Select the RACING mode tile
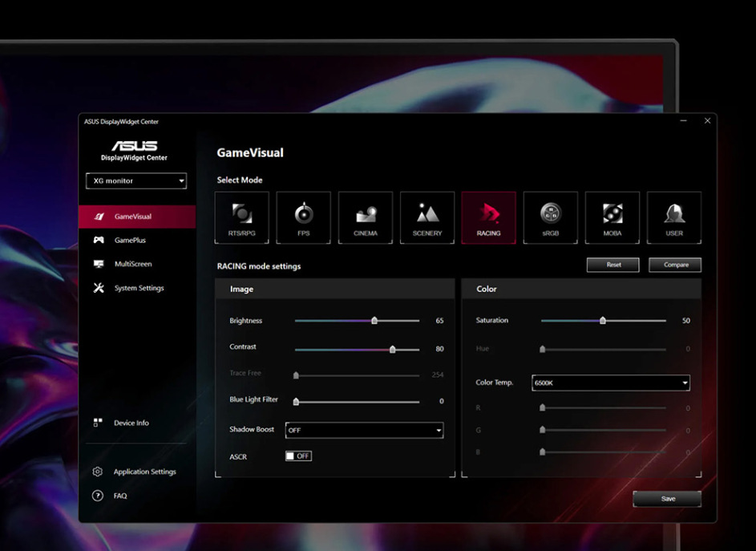The height and width of the screenshot is (551, 756). click(x=489, y=217)
